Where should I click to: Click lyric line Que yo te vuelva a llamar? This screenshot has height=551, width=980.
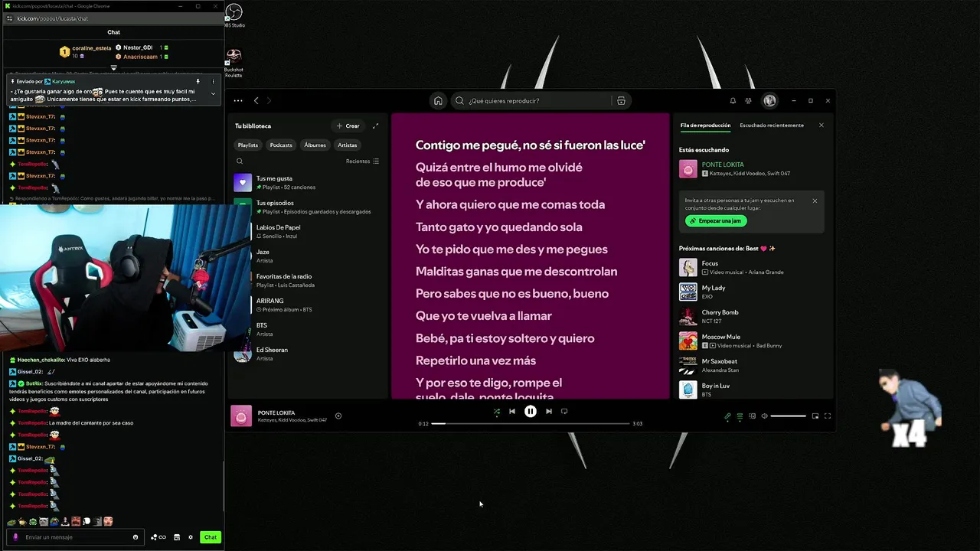[x=483, y=316]
